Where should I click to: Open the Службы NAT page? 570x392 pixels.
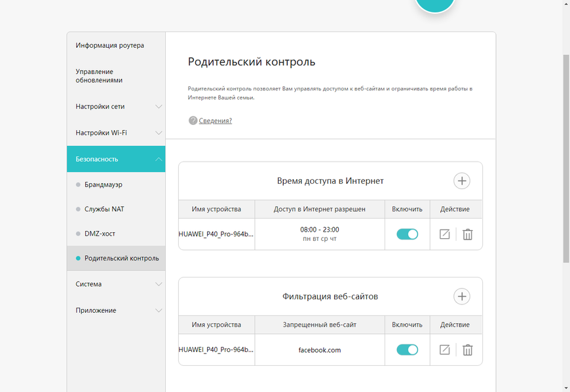click(x=104, y=209)
